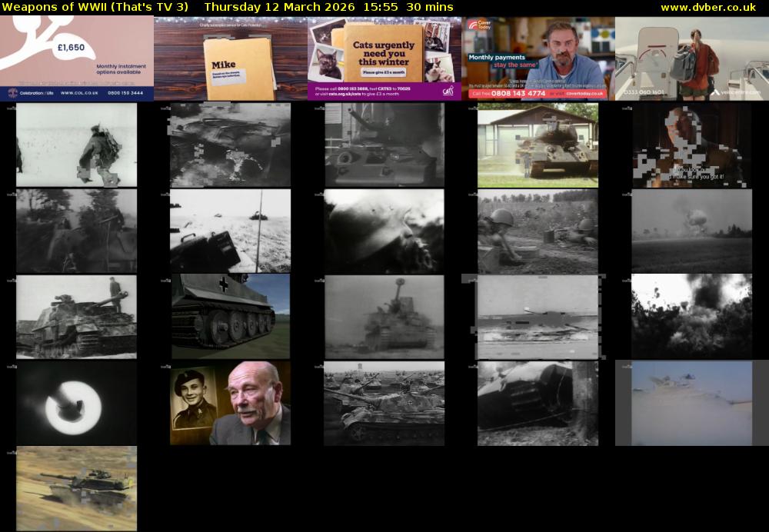Click the Celebration of Life logo on the first ad

point(13,93)
